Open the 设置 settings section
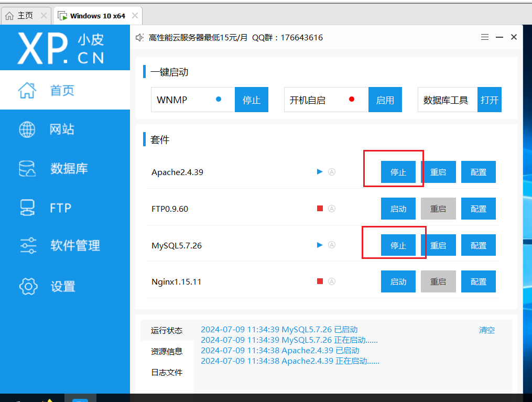The height and width of the screenshot is (402, 532). (x=65, y=286)
